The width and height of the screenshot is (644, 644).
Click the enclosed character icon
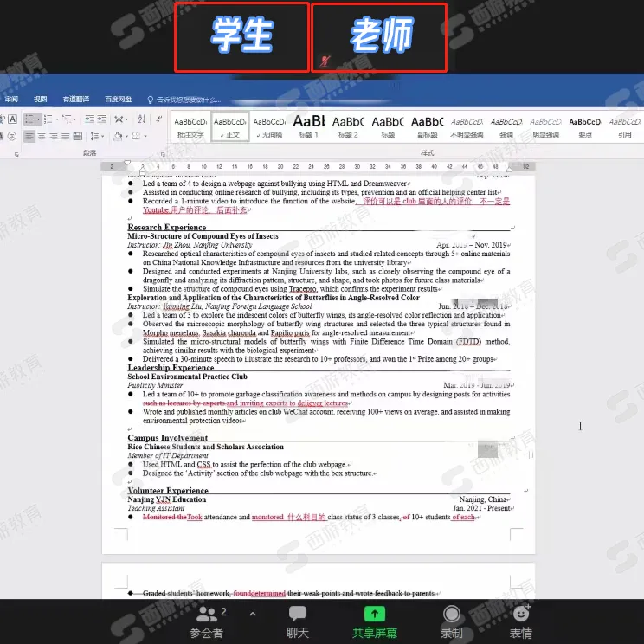[12, 136]
